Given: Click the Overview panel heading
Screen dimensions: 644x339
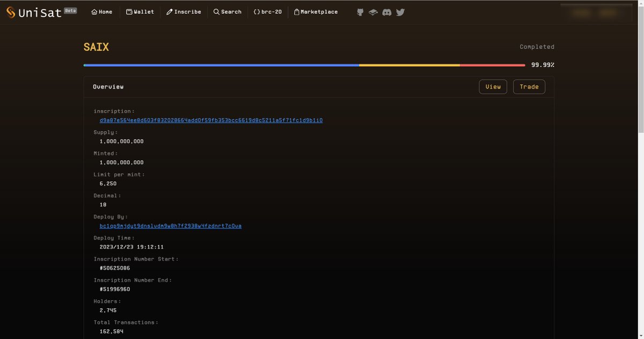Looking at the screenshot, I should (108, 86).
